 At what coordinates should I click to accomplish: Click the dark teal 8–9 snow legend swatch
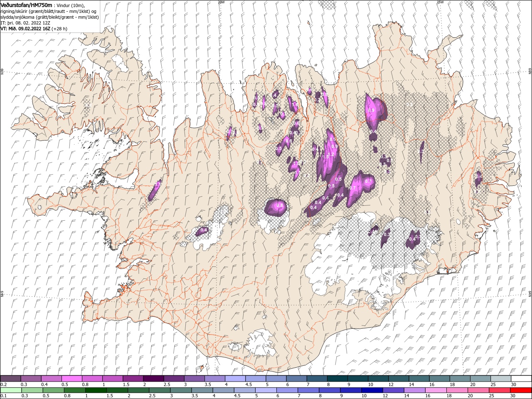tap(337, 378)
